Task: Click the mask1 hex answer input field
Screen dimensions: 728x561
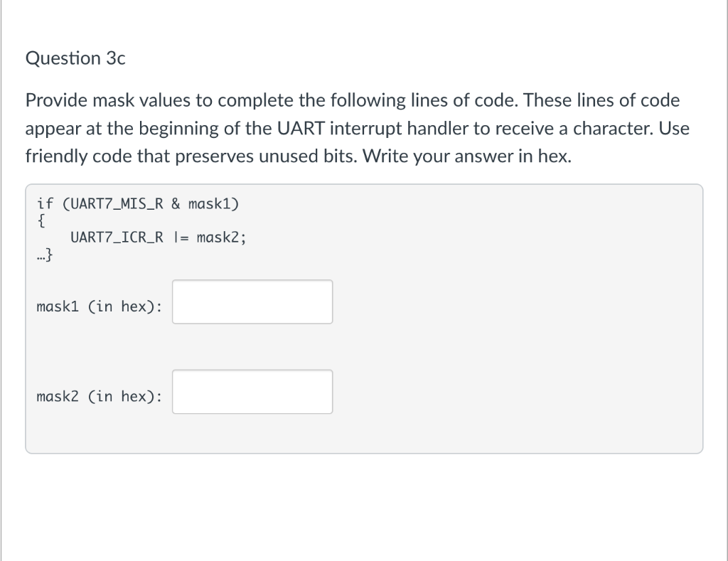Action: click(252, 301)
